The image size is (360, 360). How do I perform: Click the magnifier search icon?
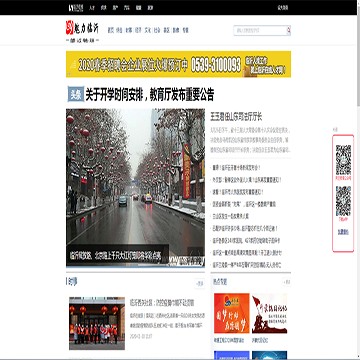(x=288, y=30)
